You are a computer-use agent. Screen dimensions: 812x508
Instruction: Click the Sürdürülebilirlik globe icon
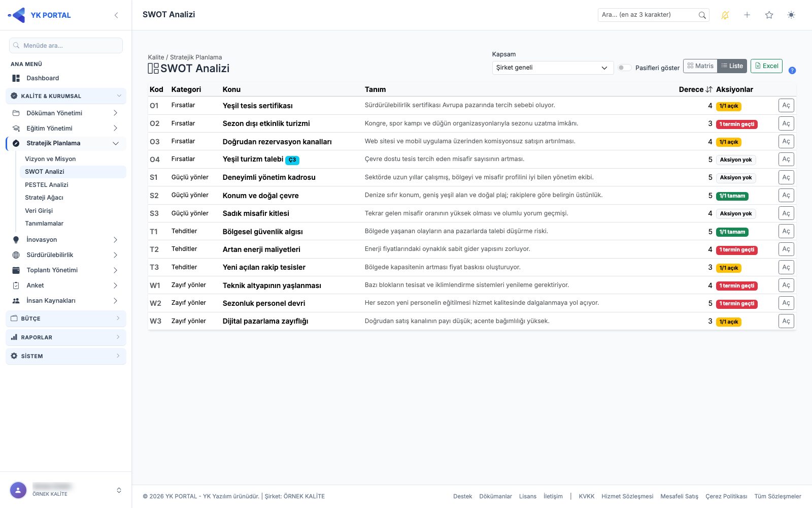click(16, 255)
